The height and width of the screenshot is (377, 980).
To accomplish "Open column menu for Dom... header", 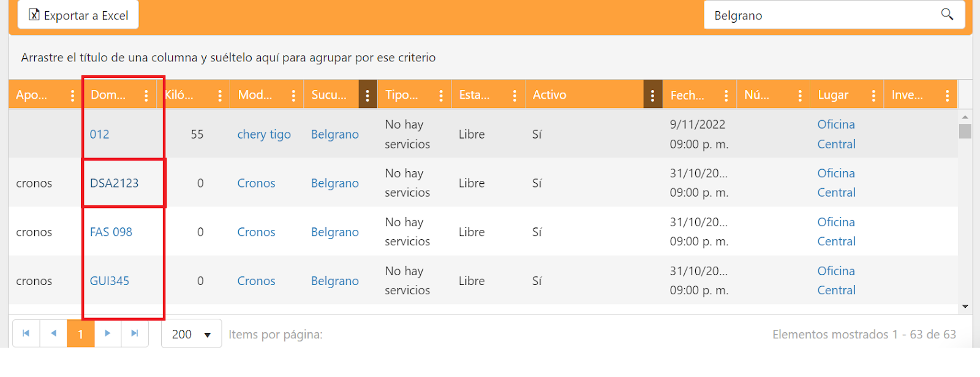I will click(x=146, y=96).
